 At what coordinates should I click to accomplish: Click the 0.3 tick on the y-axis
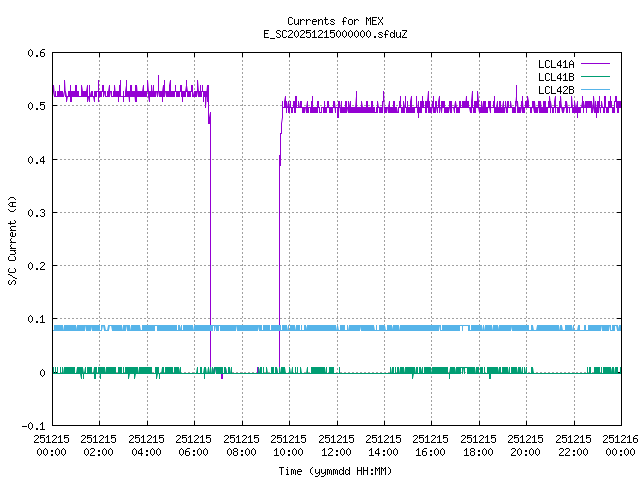[35, 213]
